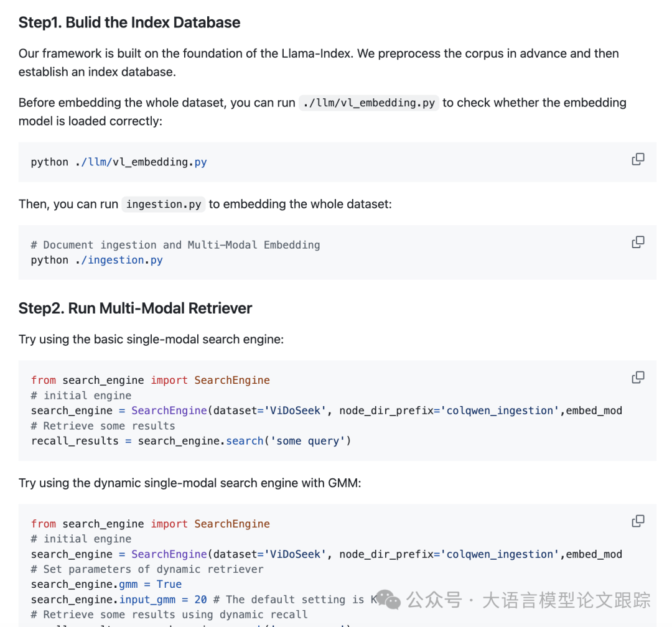Copy the vl_embedding.py python command
672x627 pixels.
[x=638, y=159]
